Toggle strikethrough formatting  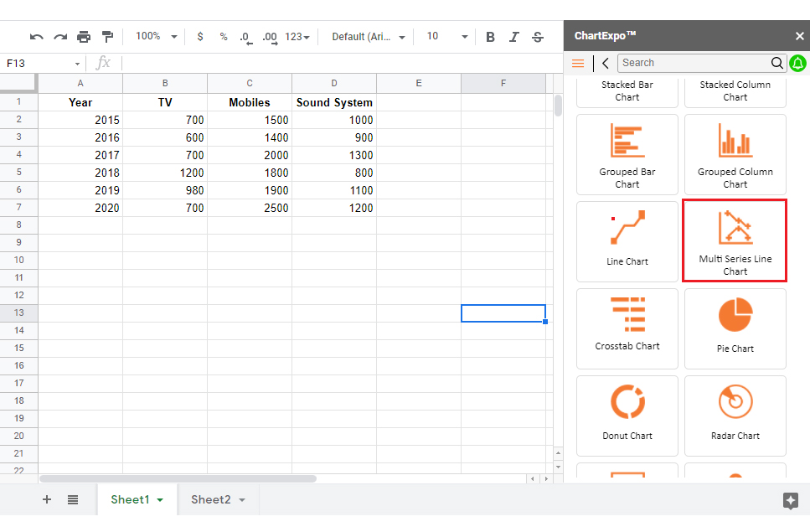(x=538, y=37)
